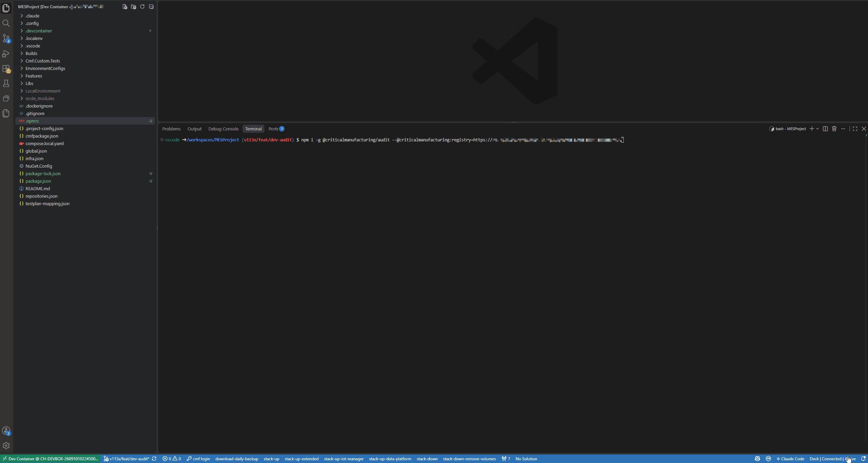Expand the .devcontainer folder

pyautogui.click(x=85, y=31)
